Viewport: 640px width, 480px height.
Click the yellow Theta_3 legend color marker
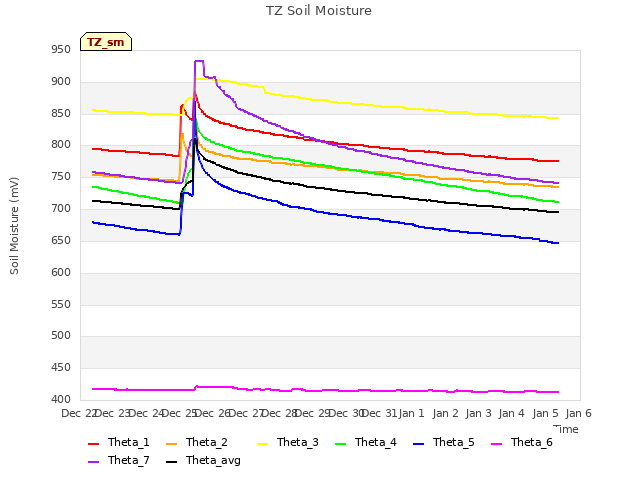tap(262, 444)
